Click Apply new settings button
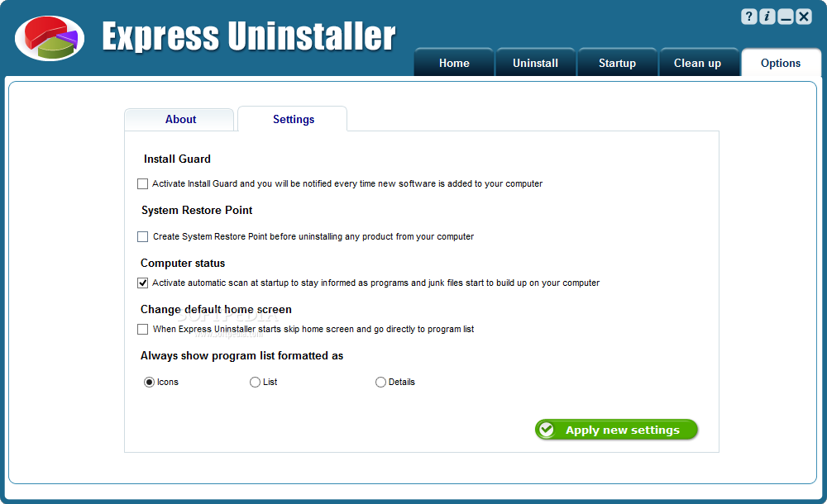The image size is (827, 504). [616, 430]
